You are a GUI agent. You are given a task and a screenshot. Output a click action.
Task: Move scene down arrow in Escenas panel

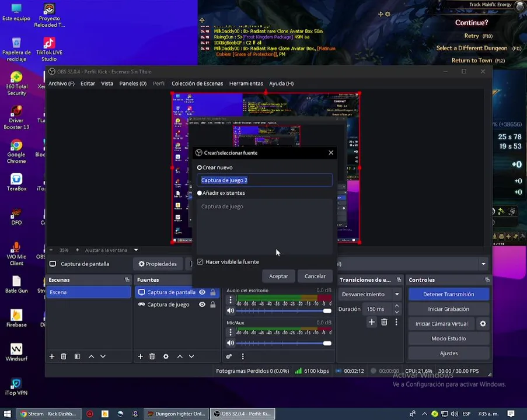pyautogui.click(x=103, y=356)
